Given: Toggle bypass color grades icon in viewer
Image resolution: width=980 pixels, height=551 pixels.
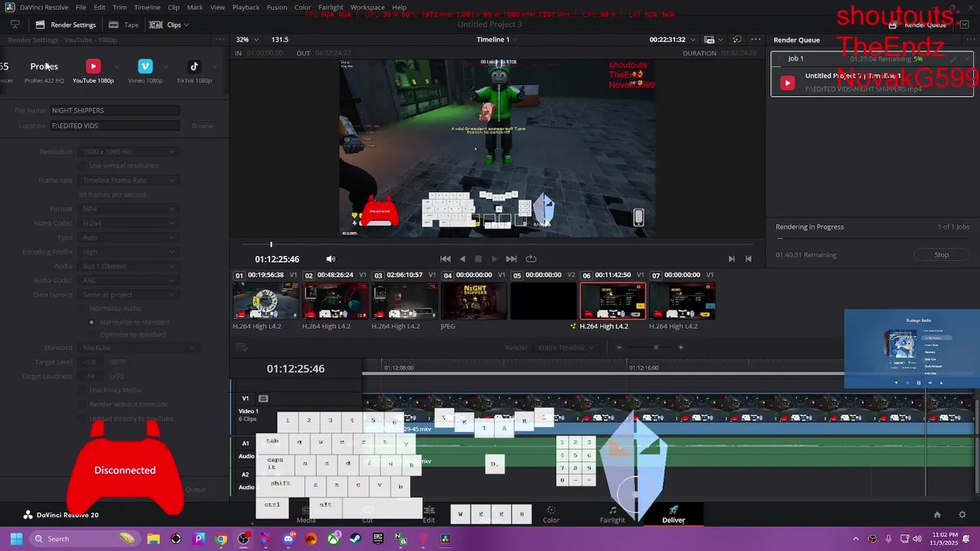Looking at the screenshot, I should (737, 40).
